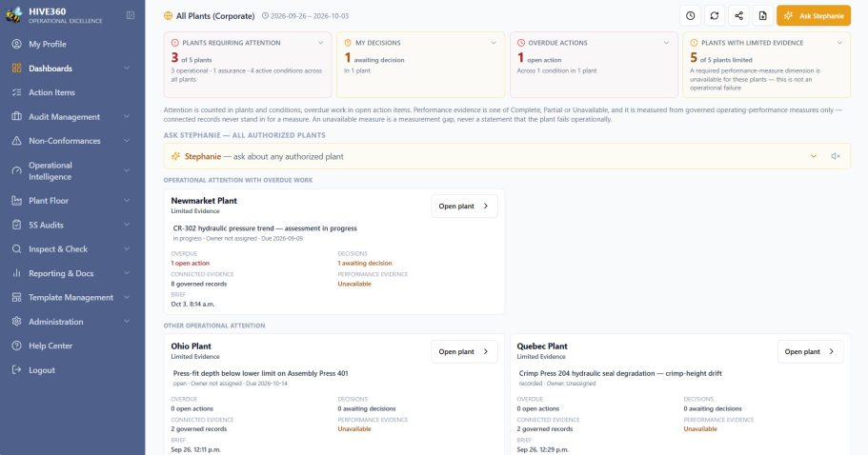Expand Plants Requiring Attention card chevron

[320, 43]
